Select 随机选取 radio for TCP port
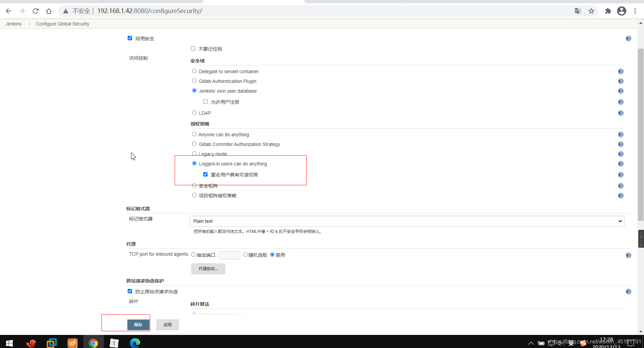This screenshot has width=644, height=348. click(245, 255)
